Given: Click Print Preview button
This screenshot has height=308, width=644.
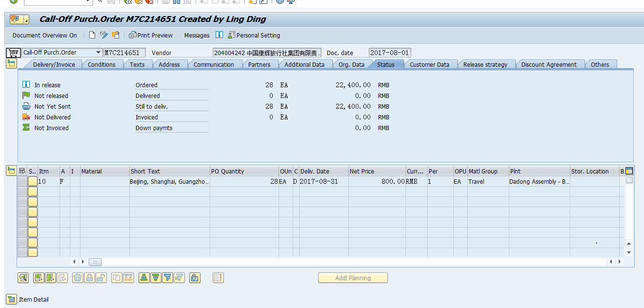Looking at the screenshot, I should click(x=151, y=35).
